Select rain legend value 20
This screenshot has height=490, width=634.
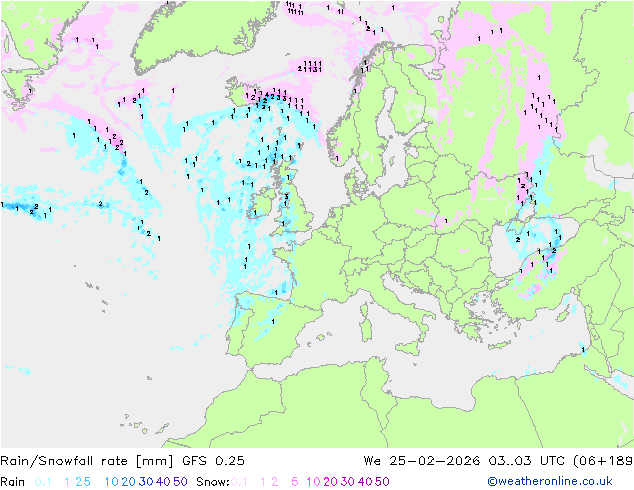click(x=129, y=482)
